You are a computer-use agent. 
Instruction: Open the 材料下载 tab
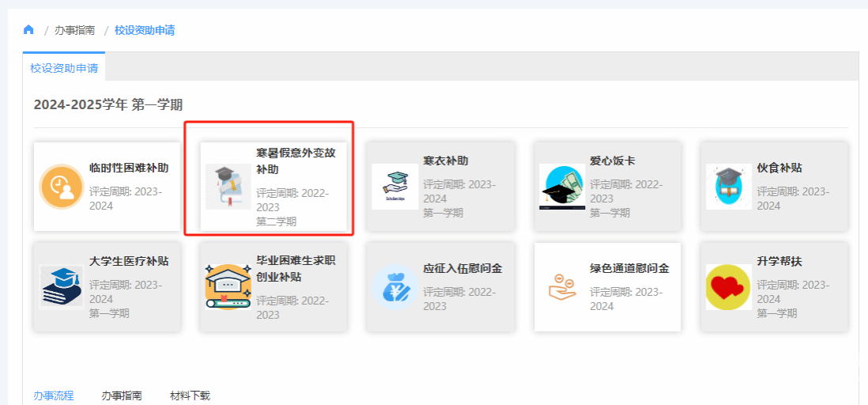[x=190, y=396]
